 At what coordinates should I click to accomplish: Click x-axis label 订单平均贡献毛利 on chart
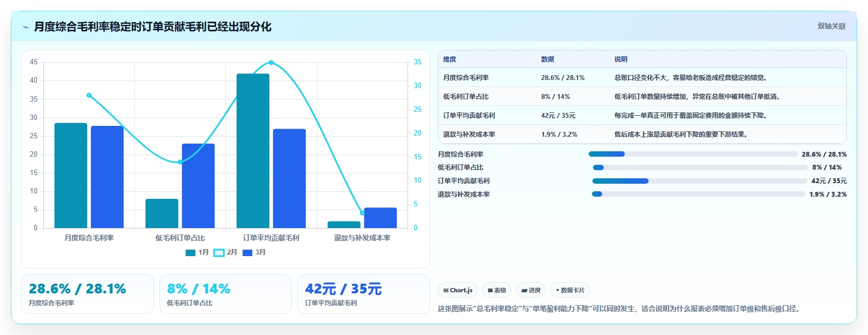(271, 238)
